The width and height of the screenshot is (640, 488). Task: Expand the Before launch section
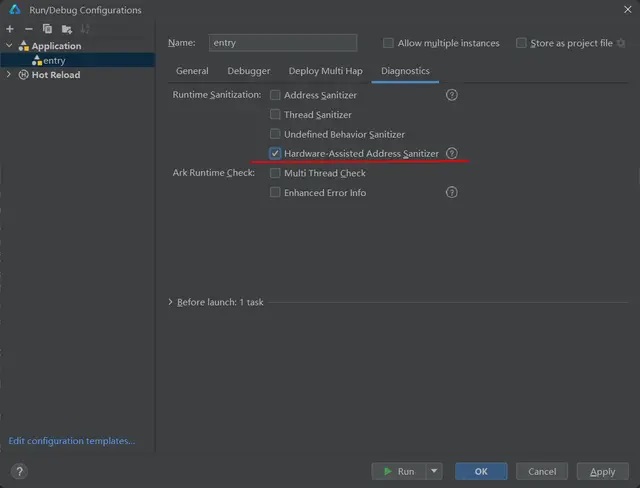pyautogui.click(x=171, y=302)
